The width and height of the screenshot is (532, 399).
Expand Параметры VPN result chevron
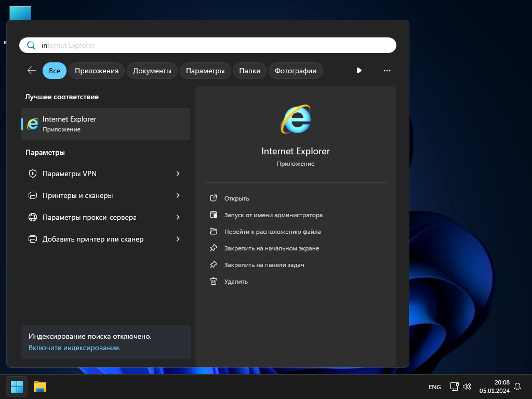pos(178,174)
